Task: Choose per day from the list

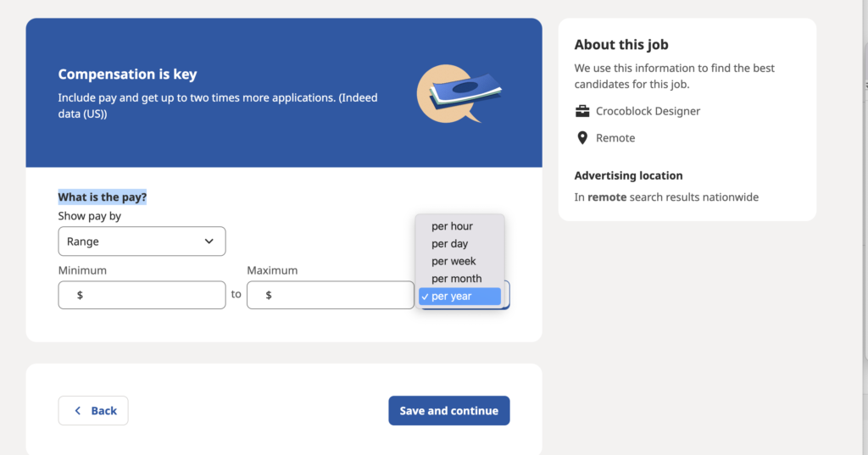Action: pos(449,244)
